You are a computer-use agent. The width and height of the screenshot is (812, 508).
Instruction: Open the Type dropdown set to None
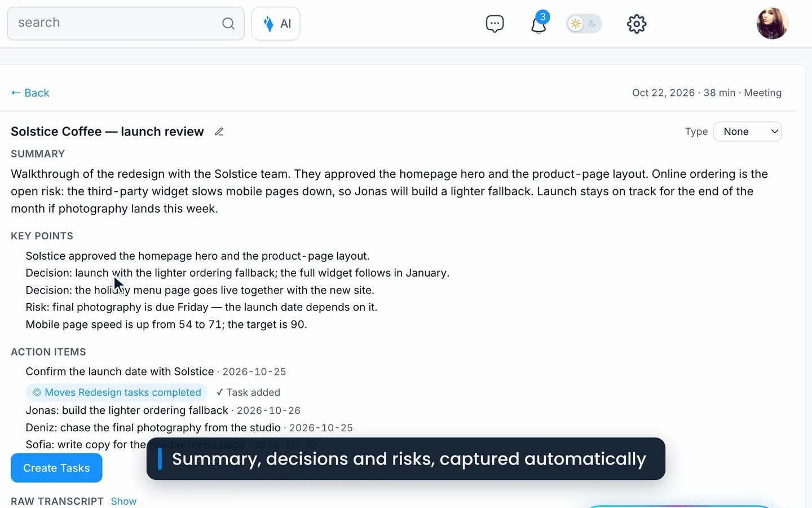tap(747, 132)
